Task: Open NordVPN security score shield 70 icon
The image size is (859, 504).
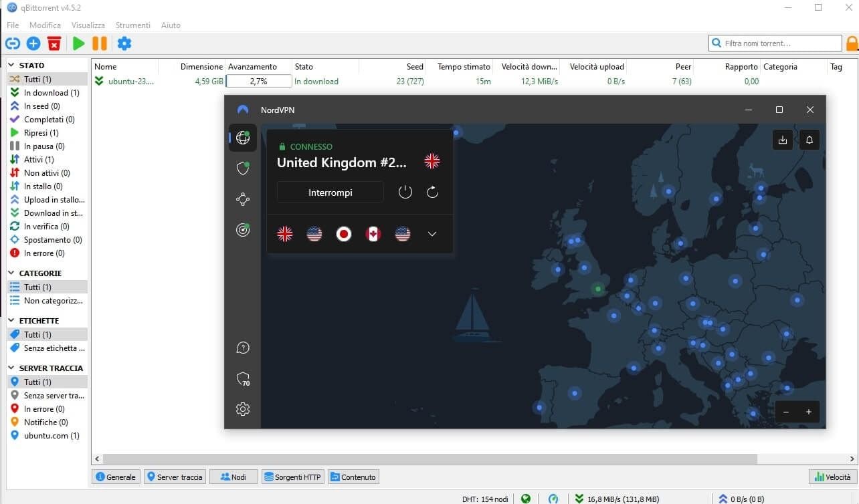Action: point(243,379)
